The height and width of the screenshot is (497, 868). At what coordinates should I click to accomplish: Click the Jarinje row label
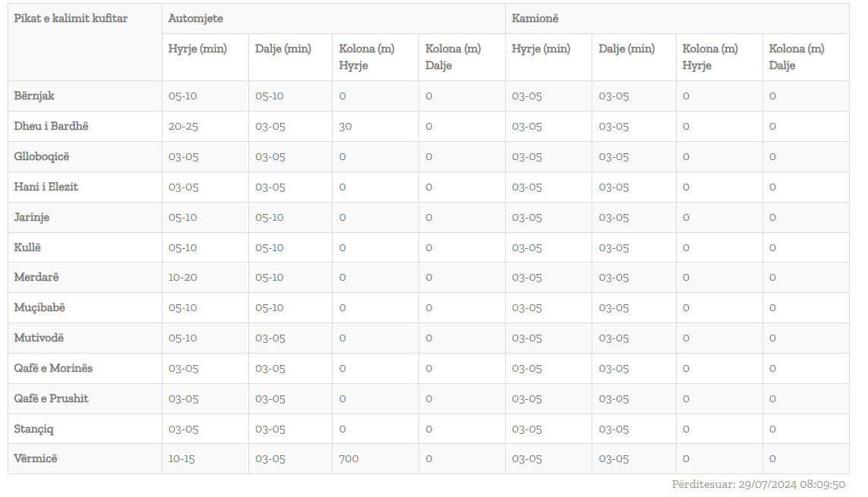coord(32,217)
